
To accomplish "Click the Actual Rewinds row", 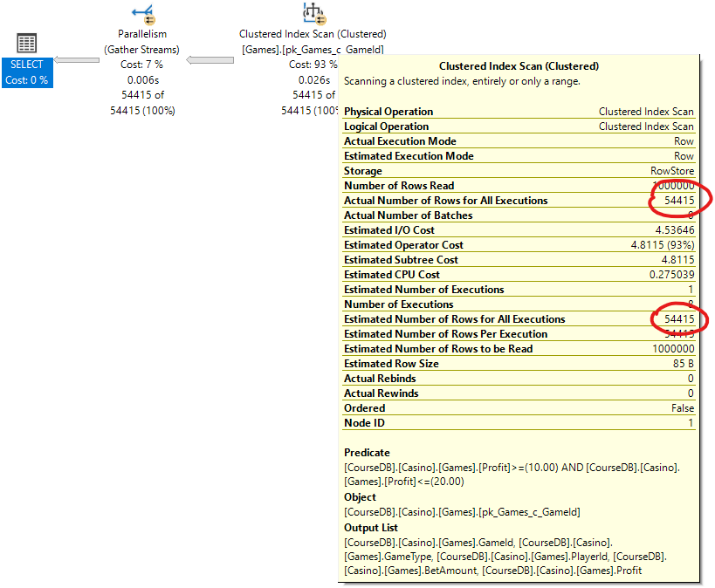I will tap(519, 393).
